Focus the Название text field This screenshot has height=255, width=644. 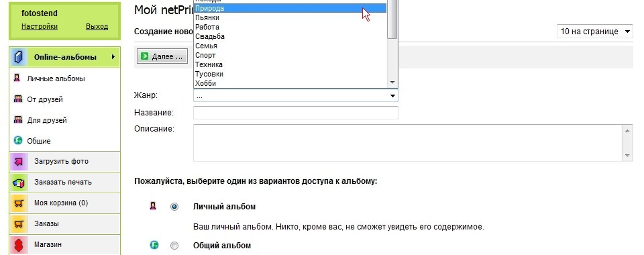[296, 113]
